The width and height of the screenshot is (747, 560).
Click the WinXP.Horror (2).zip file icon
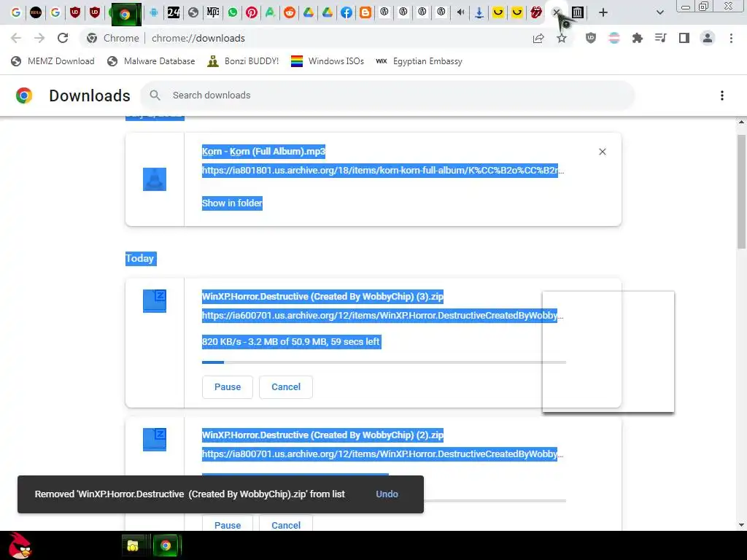[x=155, y=440]
